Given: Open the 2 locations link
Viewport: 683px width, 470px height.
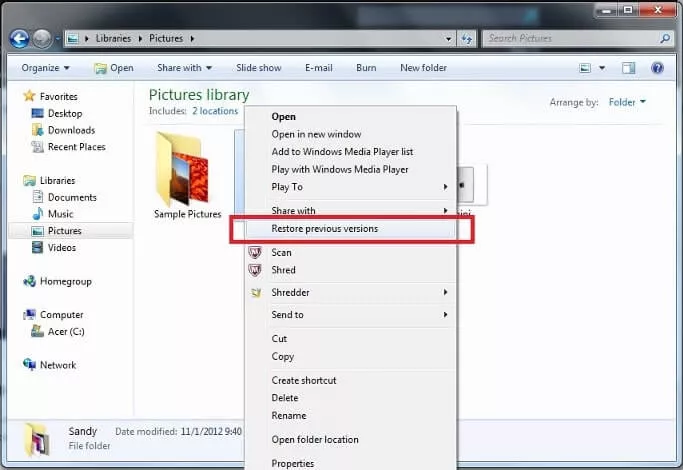Looking at the screenshot, I should pos(215,111).
